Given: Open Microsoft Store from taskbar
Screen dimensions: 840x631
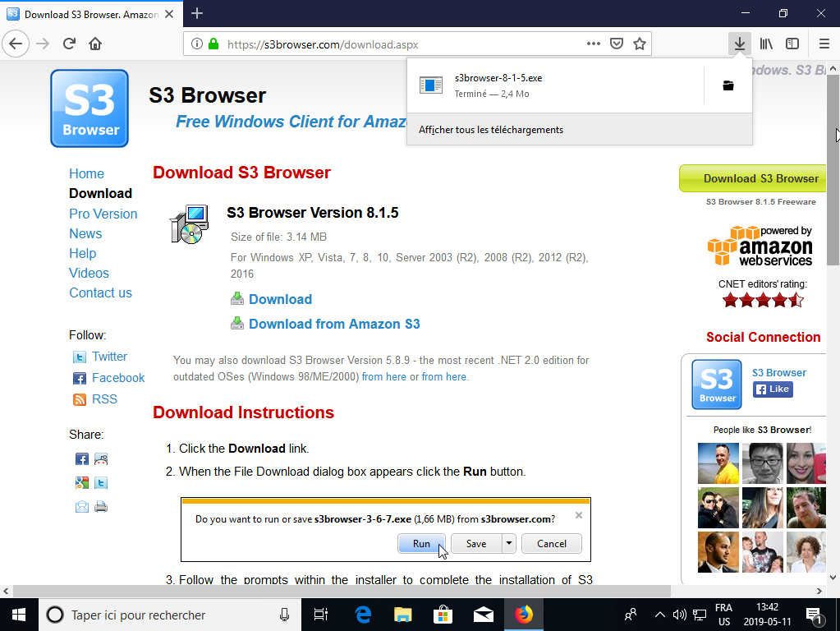Looking at the screenshot, I should tap(443, 615).
